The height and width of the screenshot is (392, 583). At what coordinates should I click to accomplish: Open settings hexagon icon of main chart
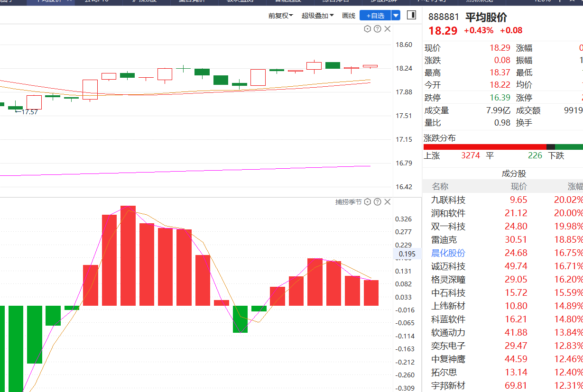[x=367, y=29]
